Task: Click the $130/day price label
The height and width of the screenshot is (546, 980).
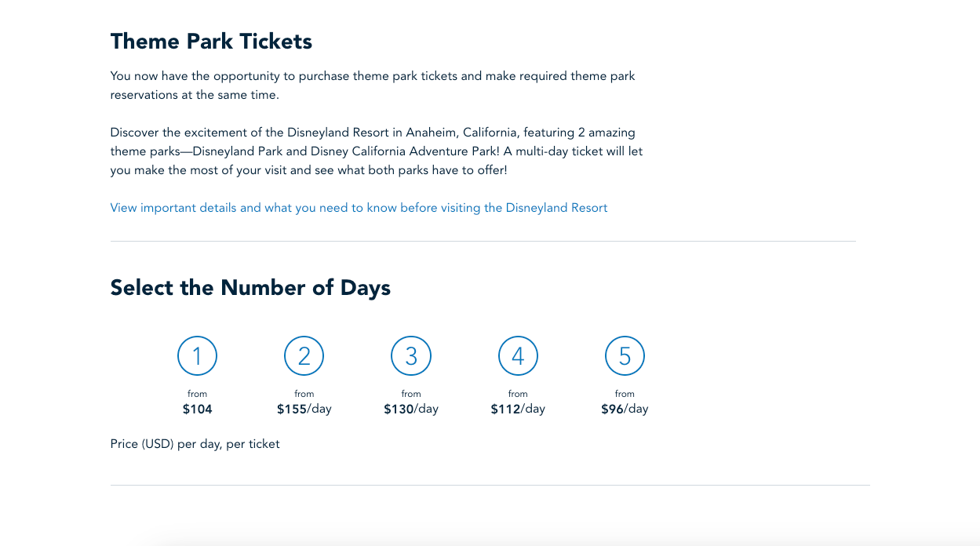Action: (x=411, y=409)
